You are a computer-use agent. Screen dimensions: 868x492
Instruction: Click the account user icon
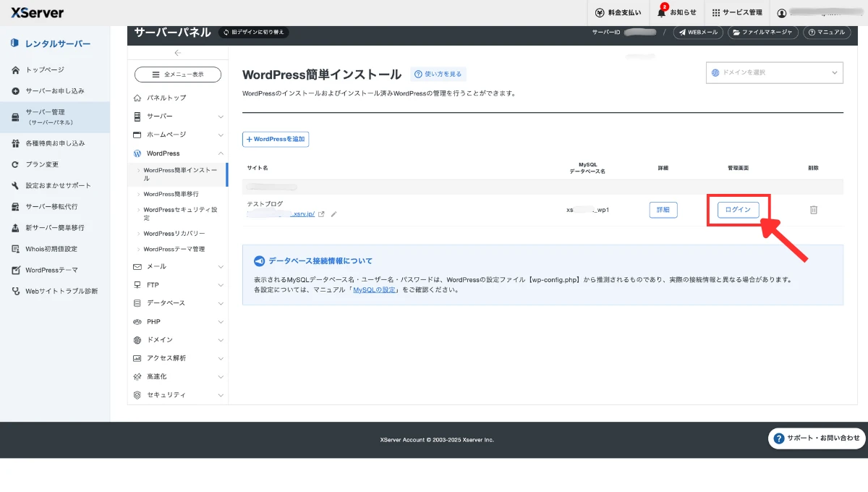(x=781, y=13)
